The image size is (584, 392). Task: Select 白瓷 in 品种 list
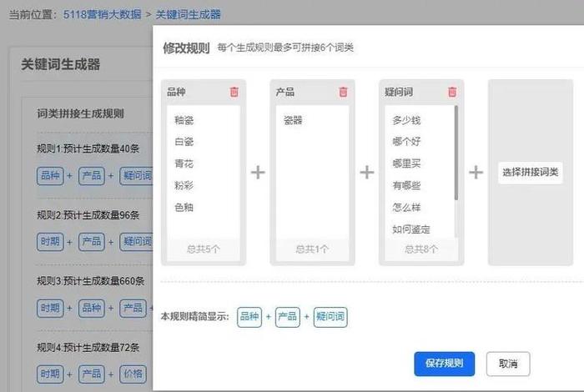tap(184, 142)
